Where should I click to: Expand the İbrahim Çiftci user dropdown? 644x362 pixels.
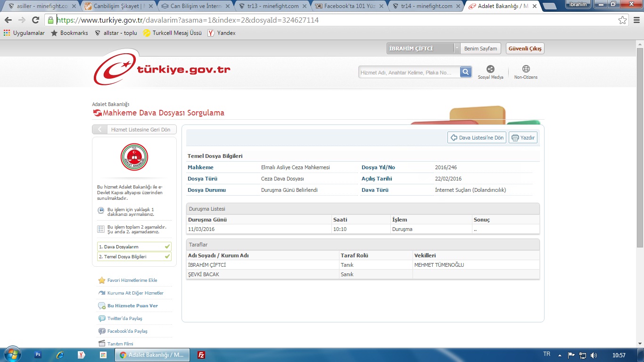[456, 49]
